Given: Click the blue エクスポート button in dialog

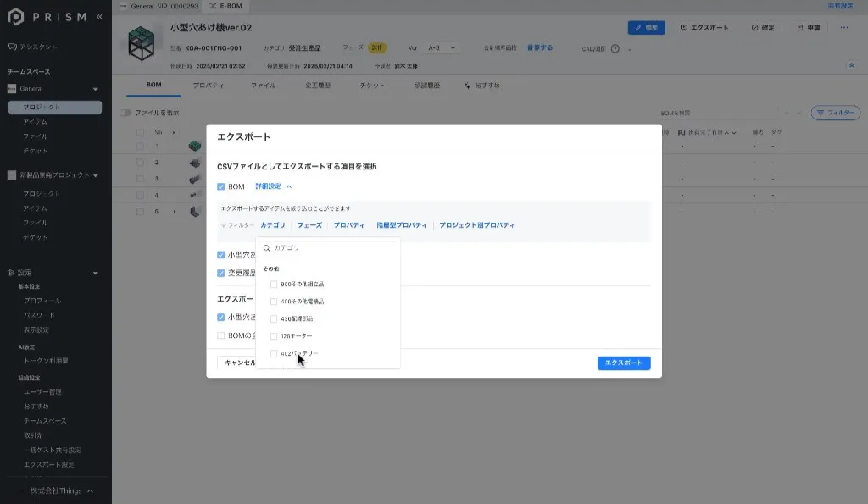Looking at the screenshot, I should 623,363.
